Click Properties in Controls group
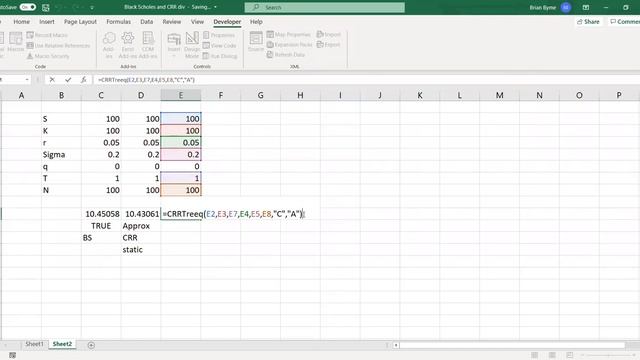The width and height of the screenshot is (640, 360). pyautogui.click(x=219, y=35)
